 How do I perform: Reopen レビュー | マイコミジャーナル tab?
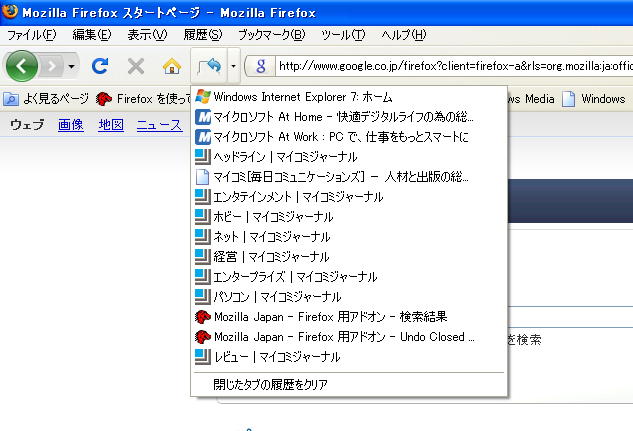pos(349,357)
